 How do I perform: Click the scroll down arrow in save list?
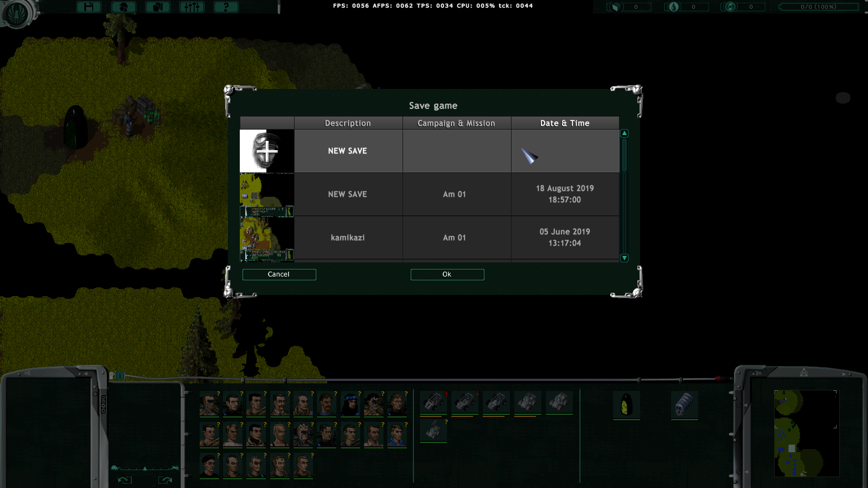coord(624,258)
